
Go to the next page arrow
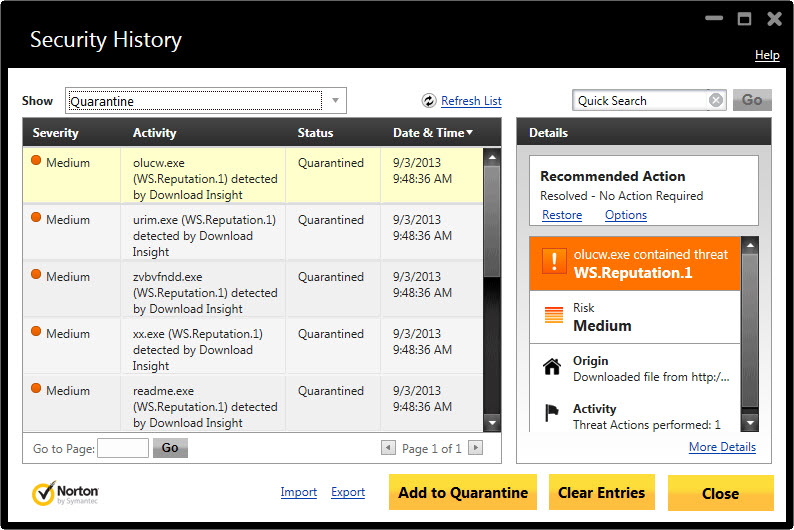point(475,447)
